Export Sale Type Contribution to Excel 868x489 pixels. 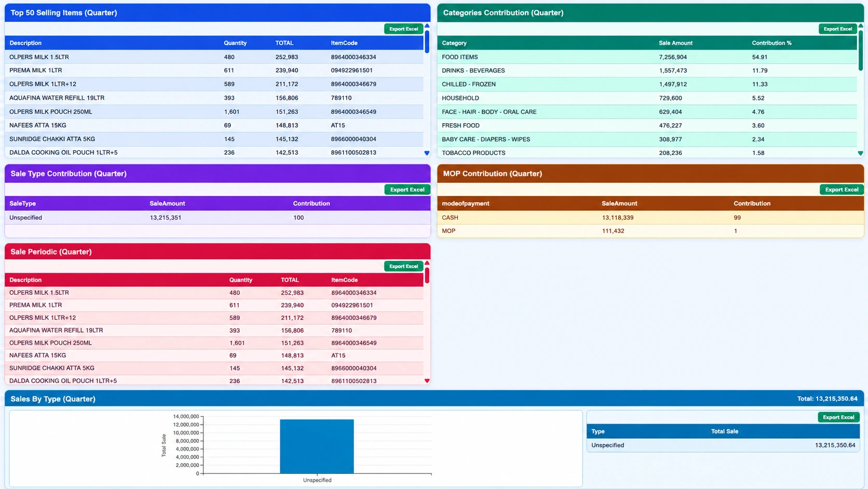(407, 190)
